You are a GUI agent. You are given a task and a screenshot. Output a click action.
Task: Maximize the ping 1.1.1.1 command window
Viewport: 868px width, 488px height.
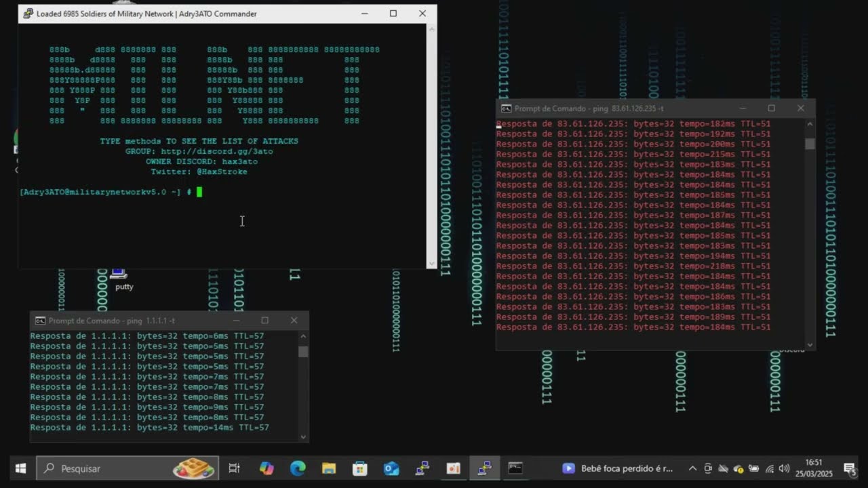click(265, 321)
